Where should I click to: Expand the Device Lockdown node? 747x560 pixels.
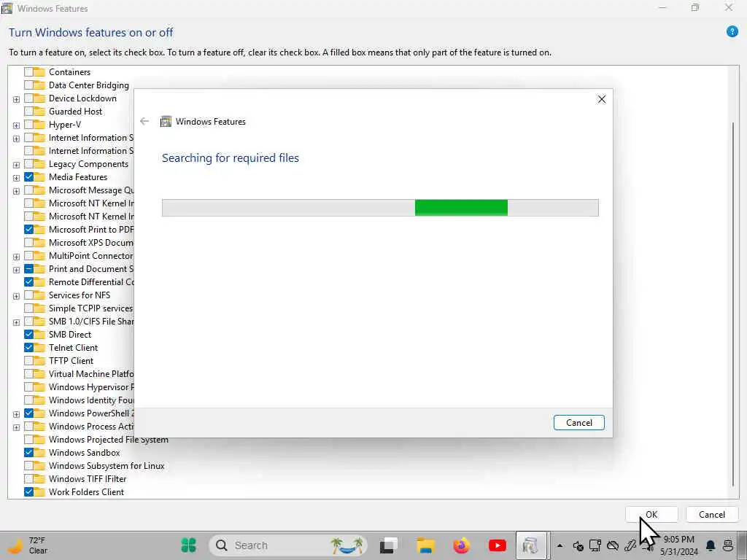tap(16, 99)
